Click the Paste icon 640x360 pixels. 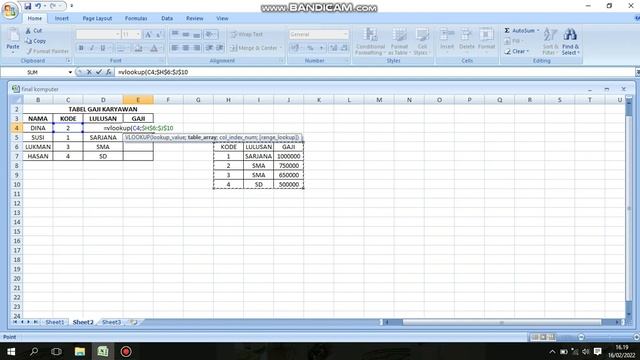click(x=13, y=36)
